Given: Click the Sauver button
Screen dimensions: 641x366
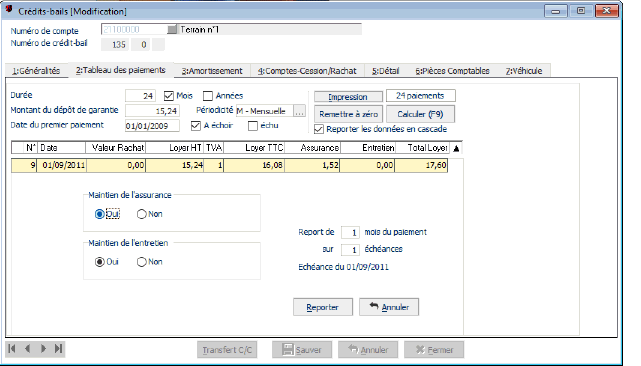Looking at the screenshot, I should [x=302, y=350].
